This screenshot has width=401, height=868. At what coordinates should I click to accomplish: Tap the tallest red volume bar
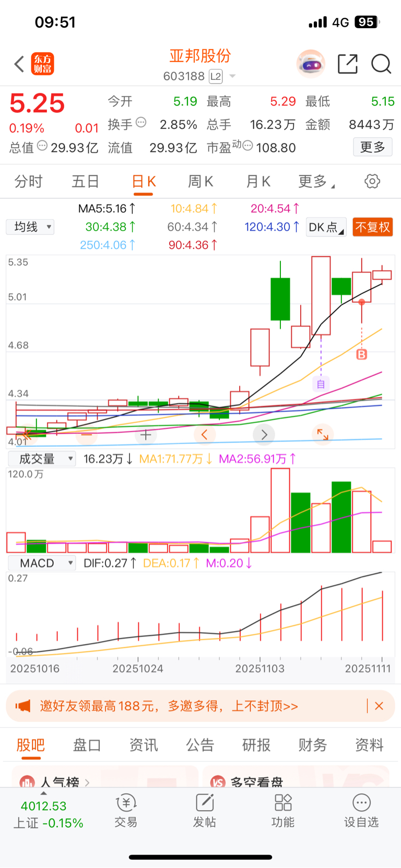pos(280,510)
